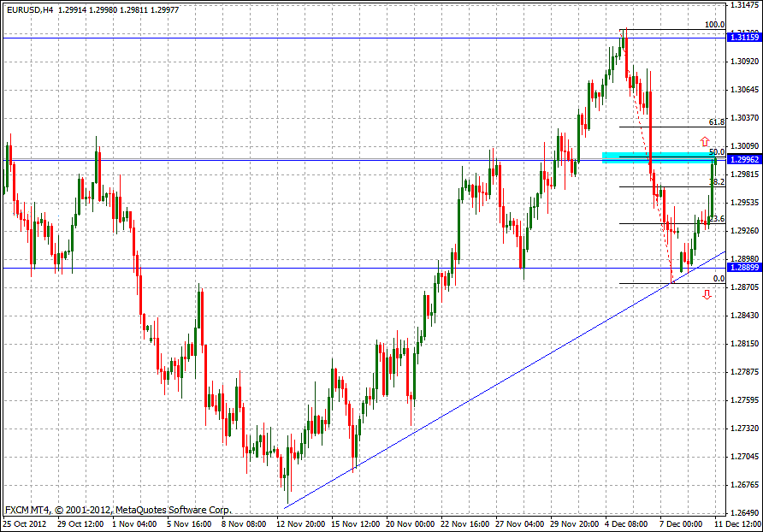763x532 pixels.
Task: Click the blue 1.31159 price tag
Action: coord(743,38)
